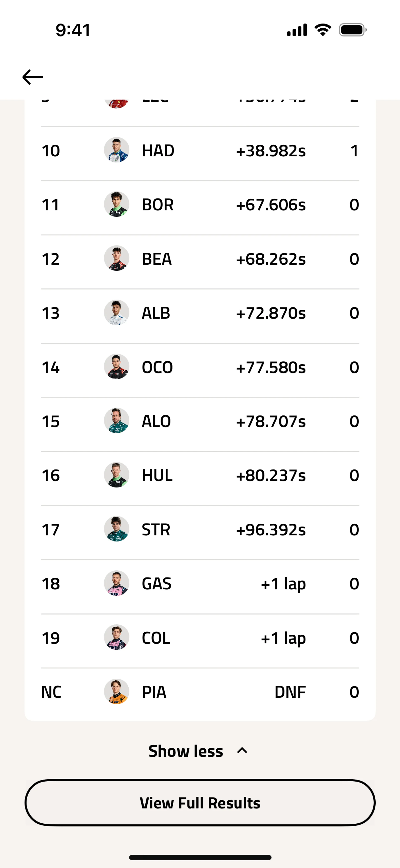This screenshot has height=868, width=400.
Task: Tap Alonso's driver avatar
Action: (116, 421)
